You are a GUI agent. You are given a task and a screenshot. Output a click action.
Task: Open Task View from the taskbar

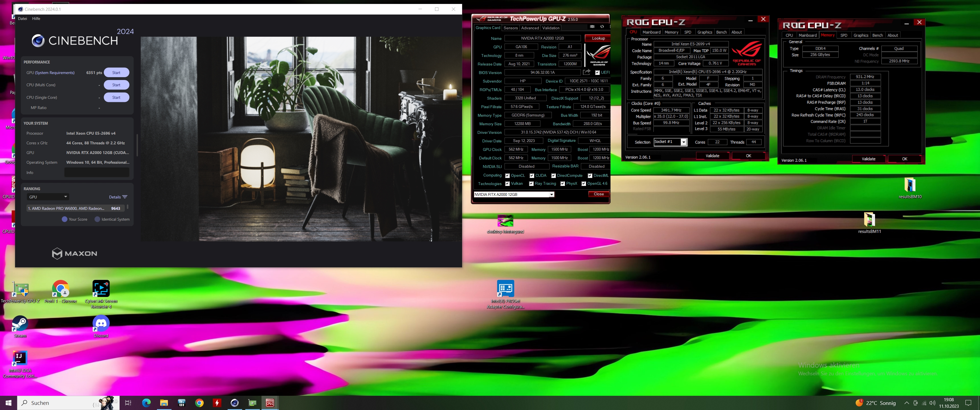[128, 403]
